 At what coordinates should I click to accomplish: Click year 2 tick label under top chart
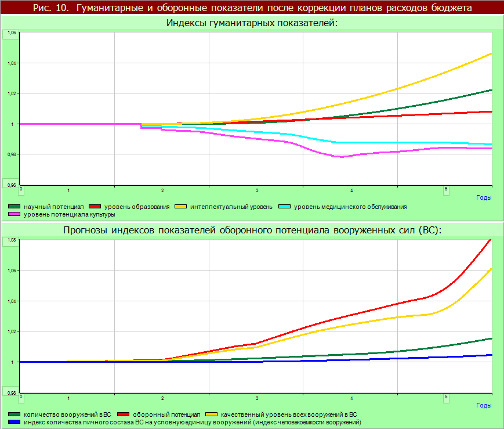pyautogui.click(x=162, y=190)
